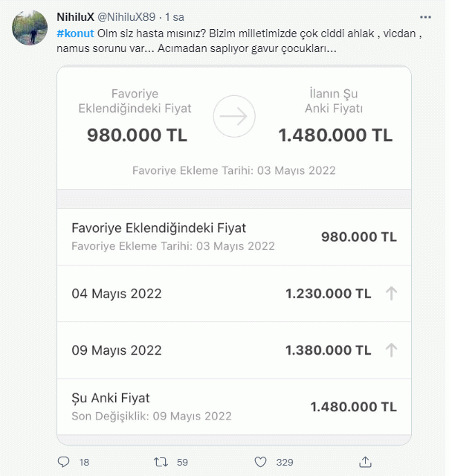Click the 18 replies count
The image size is (449, 476).
tap(84, 462)
